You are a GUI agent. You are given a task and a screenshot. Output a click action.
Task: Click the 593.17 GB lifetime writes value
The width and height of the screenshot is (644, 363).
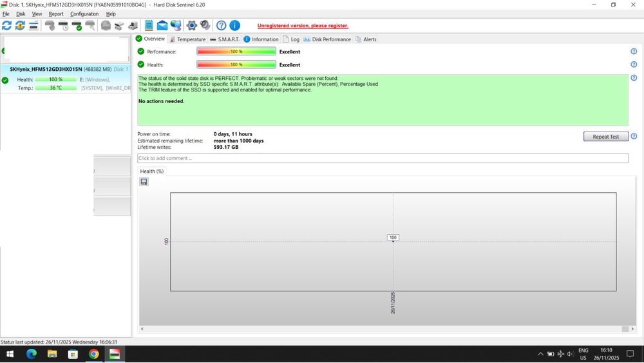click(226, 147)
